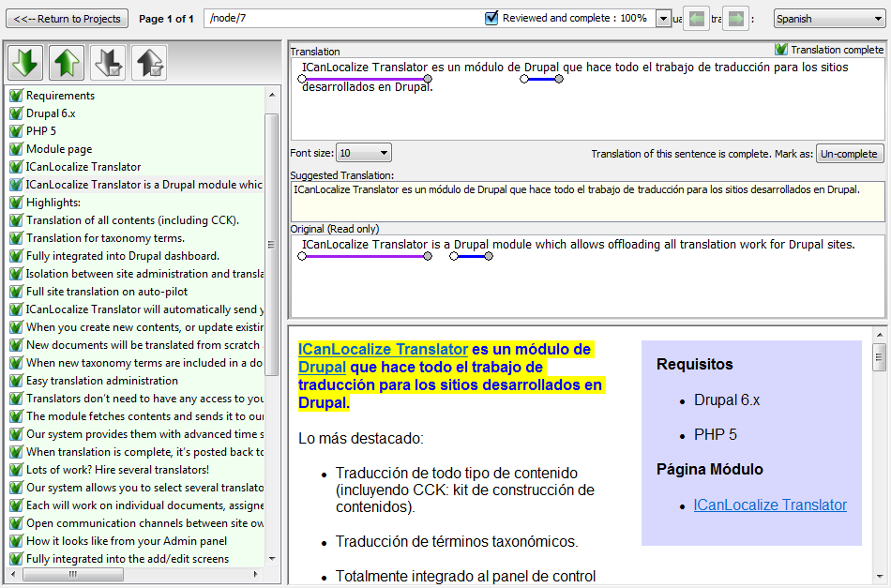Click purple marker line in Original box

click(365, 256)
